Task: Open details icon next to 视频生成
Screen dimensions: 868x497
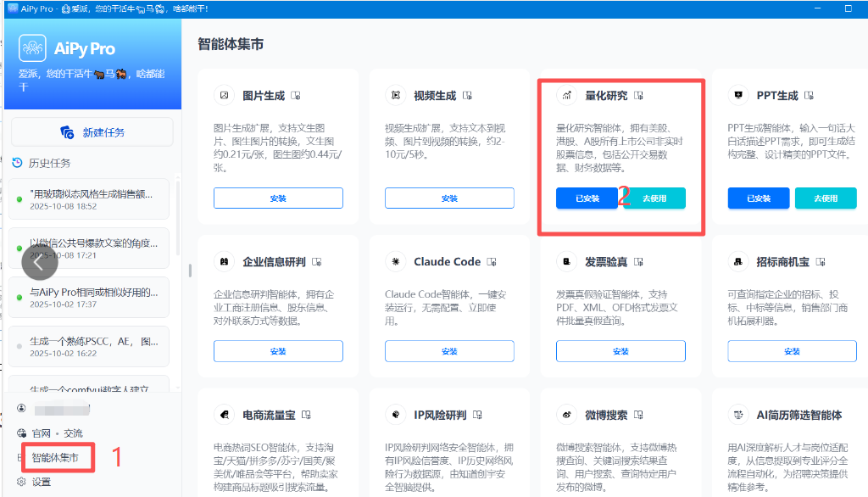Action: coord(467,96)
